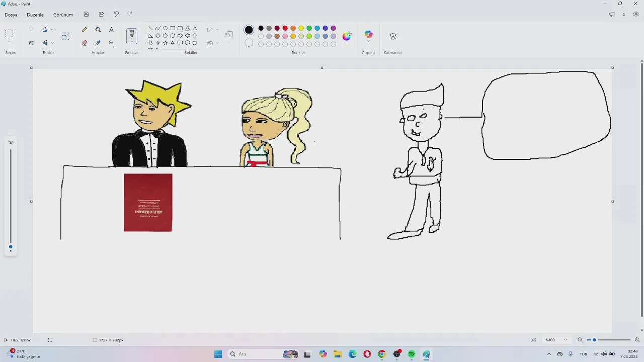This screenshot has width=644, height=362.
Task: Select the Pencil tool
Action: (85, 30)
